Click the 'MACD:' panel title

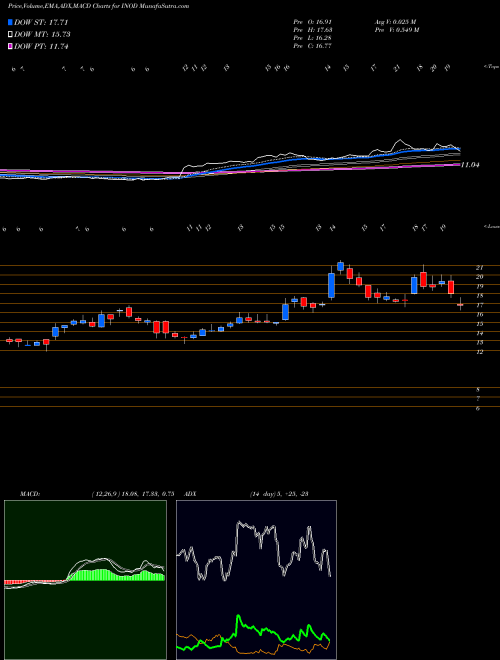[29, 494]
